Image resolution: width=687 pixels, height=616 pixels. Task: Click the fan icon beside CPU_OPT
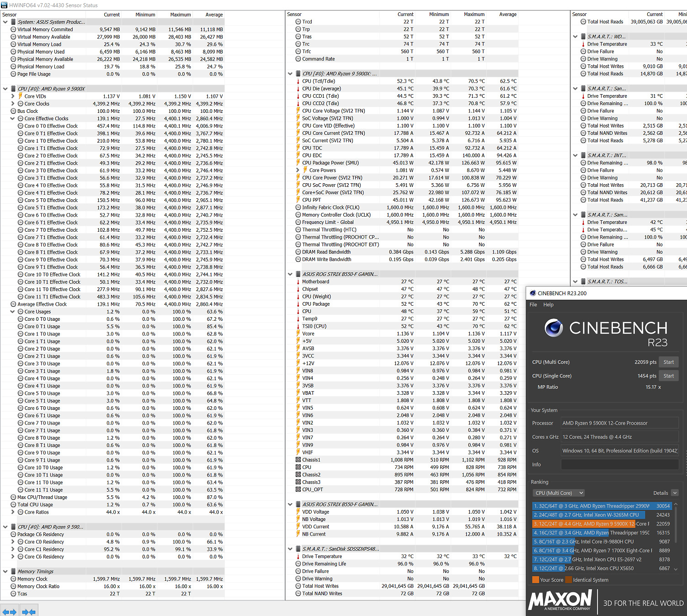pos(298,490)
